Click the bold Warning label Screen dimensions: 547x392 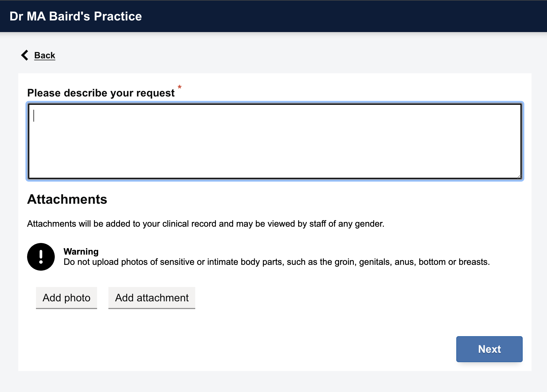point(81,252)
